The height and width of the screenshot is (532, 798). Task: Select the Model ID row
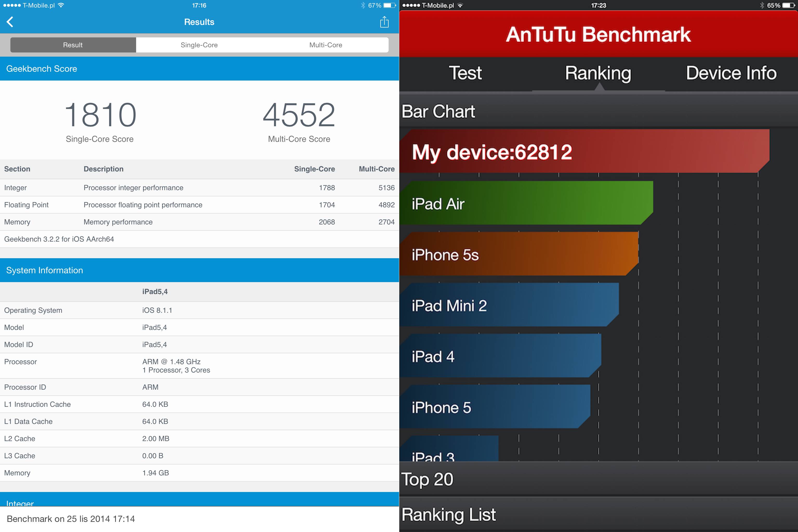click(199, 344)
